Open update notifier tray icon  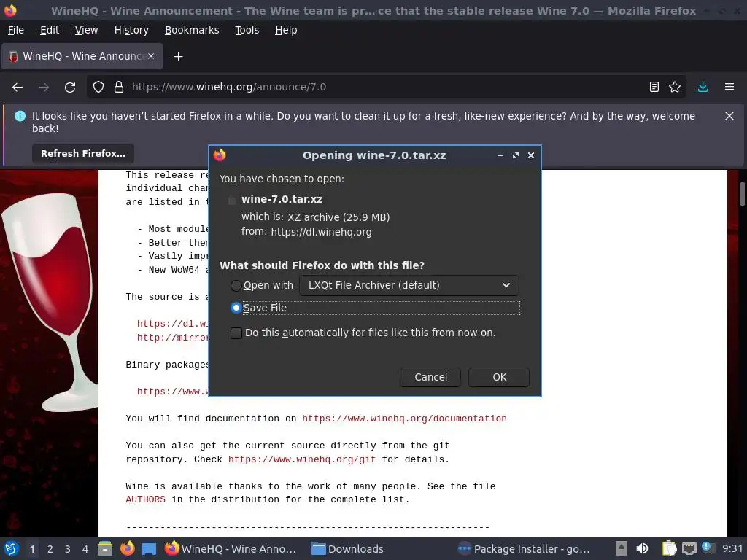708,548
